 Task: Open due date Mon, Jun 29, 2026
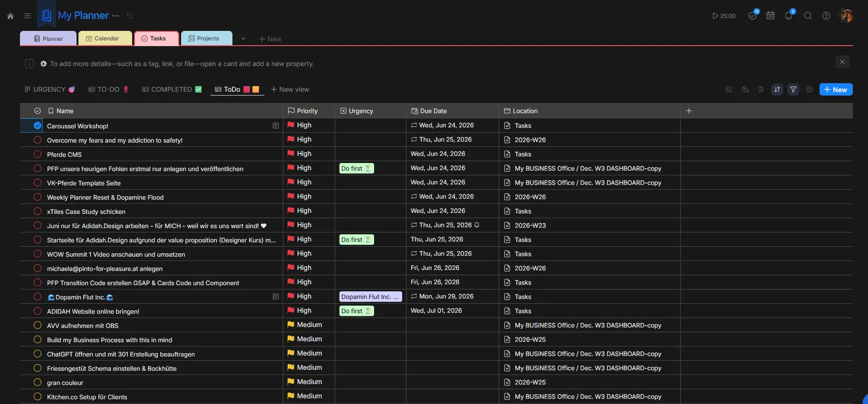pyautogui.click(x=442, y=296)
